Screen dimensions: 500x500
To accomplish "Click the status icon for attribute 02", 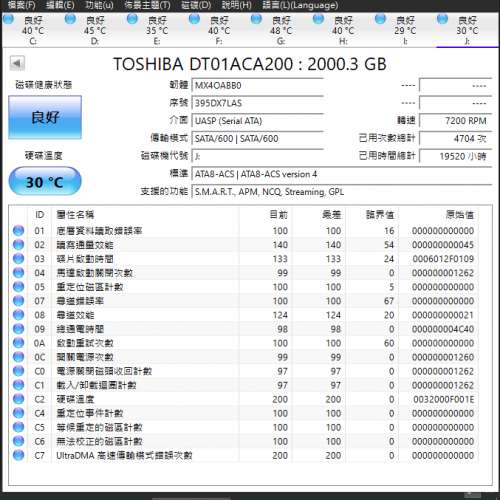I will pos(18,244).
